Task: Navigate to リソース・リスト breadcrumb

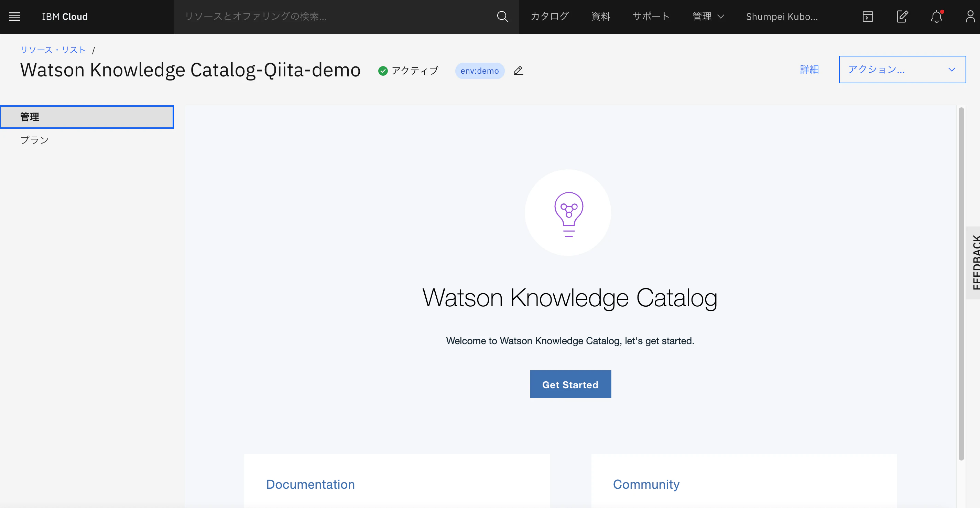Action: 53,50
